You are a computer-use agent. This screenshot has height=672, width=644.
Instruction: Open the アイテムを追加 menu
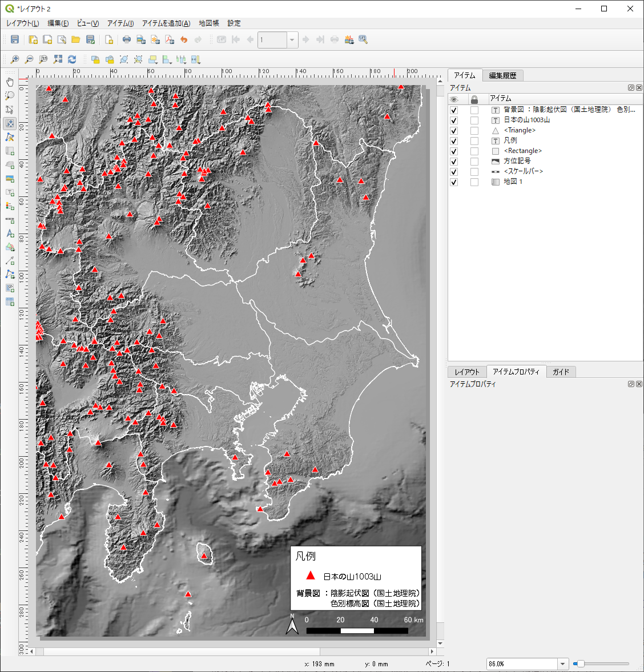pyautogui.click(x=166, y=23)
